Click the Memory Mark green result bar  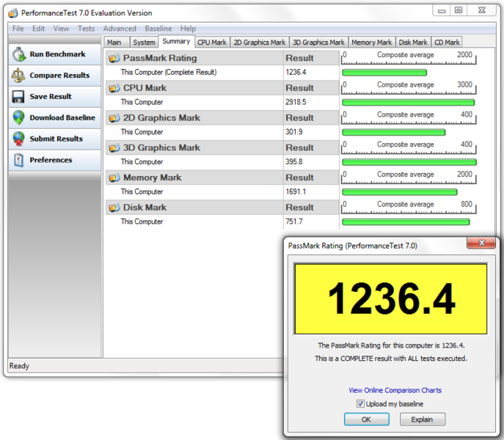click(400, 192)
